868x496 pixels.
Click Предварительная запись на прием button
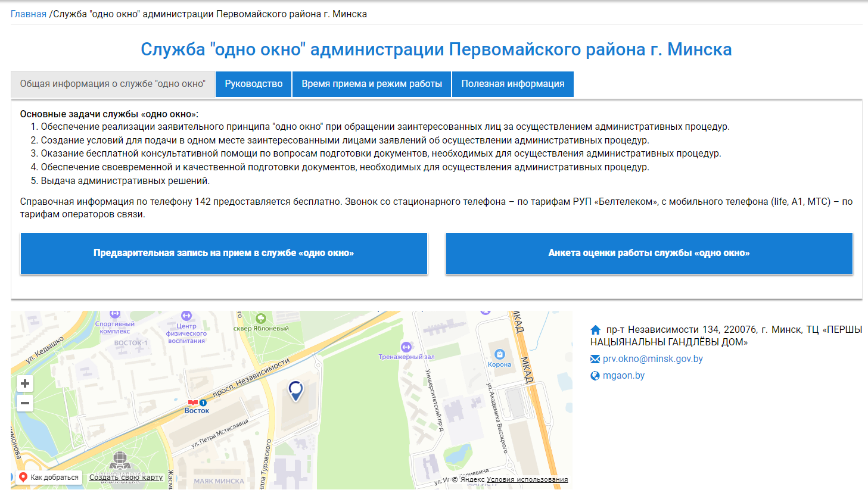tap(224, 253)
